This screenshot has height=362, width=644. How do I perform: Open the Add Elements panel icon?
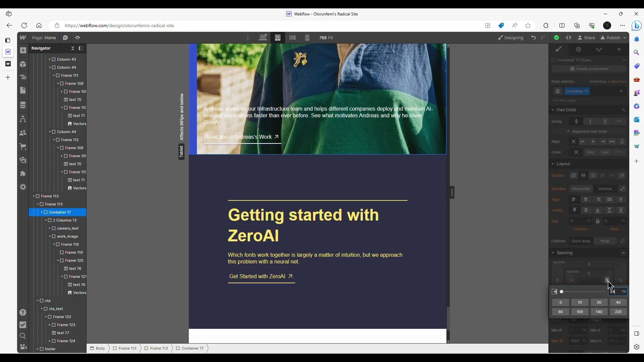[x=23, y=51]
